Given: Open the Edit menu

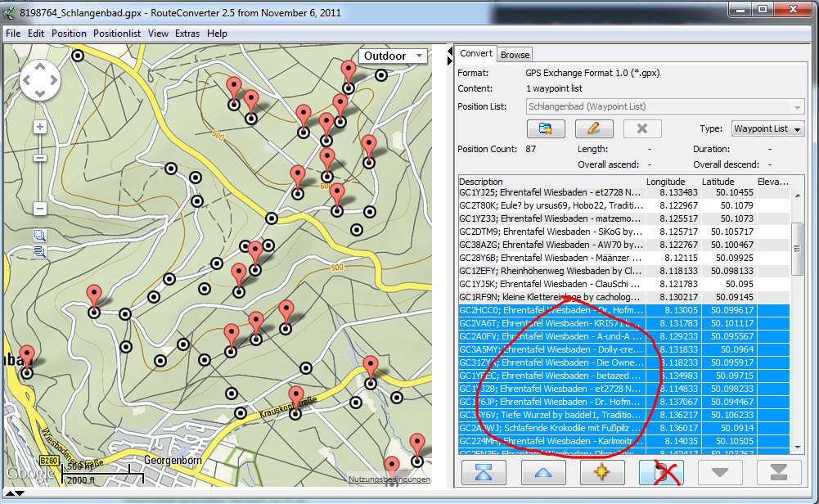Looking at the screenshot, I should [x=36, y=34].
